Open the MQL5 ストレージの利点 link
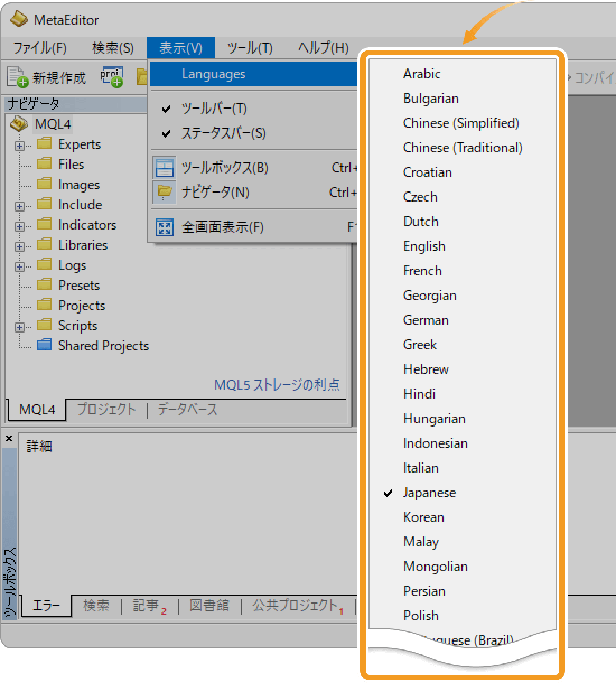 pos(277,385)
